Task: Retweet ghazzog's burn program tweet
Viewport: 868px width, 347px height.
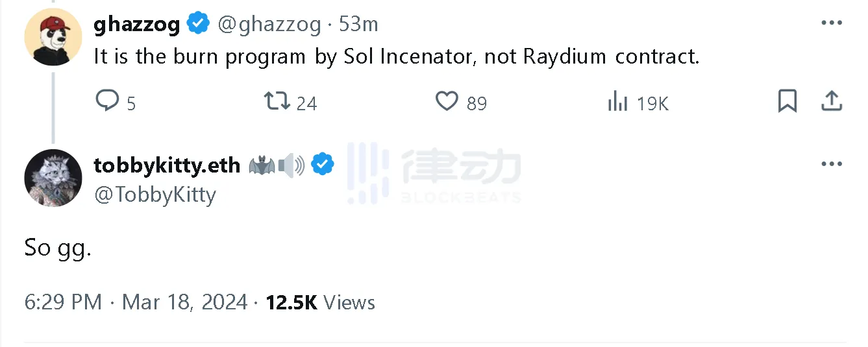Action: tap(277, 101)
